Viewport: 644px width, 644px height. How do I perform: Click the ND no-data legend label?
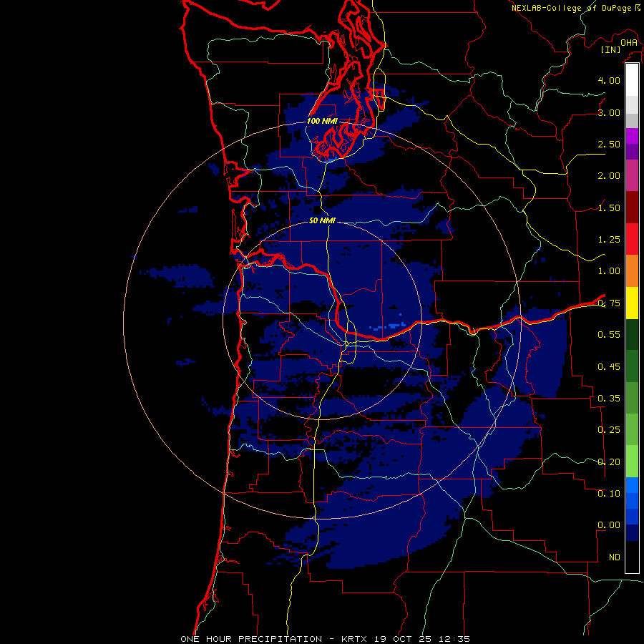615,557
